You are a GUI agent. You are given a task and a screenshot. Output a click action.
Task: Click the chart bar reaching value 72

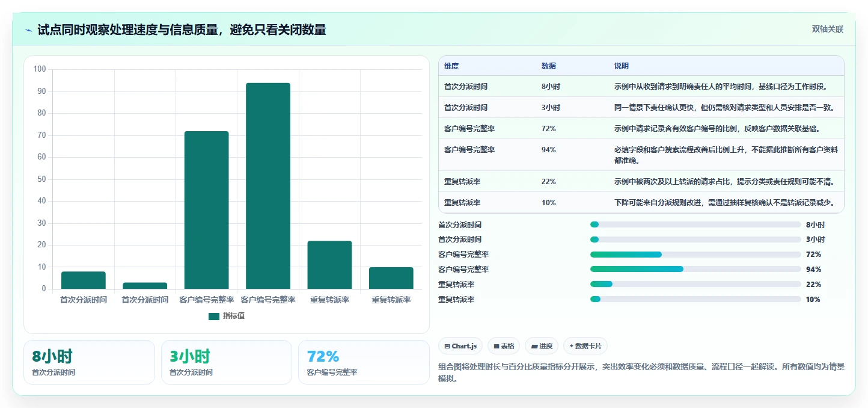(x=206, y=210)
